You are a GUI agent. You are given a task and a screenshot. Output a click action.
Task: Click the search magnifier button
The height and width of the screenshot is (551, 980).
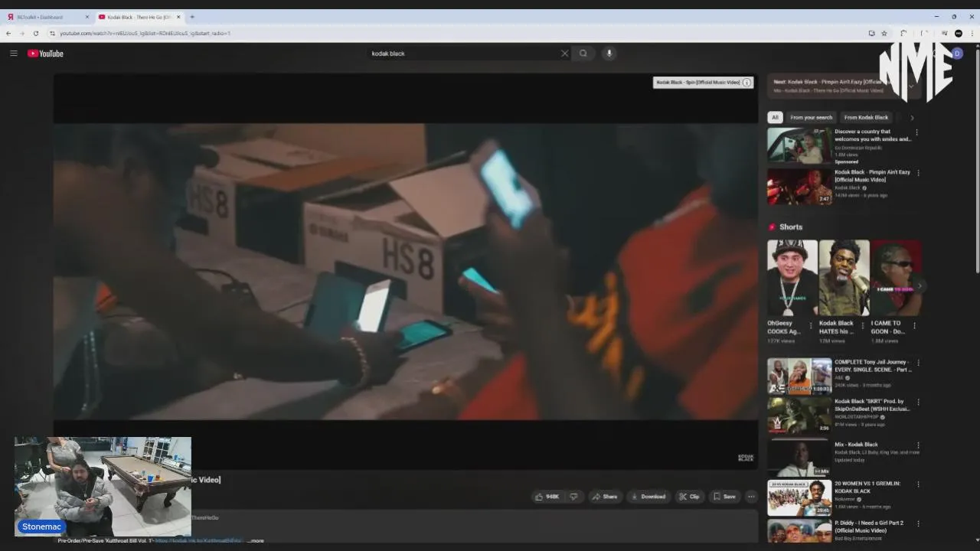[x=583, y=54]
